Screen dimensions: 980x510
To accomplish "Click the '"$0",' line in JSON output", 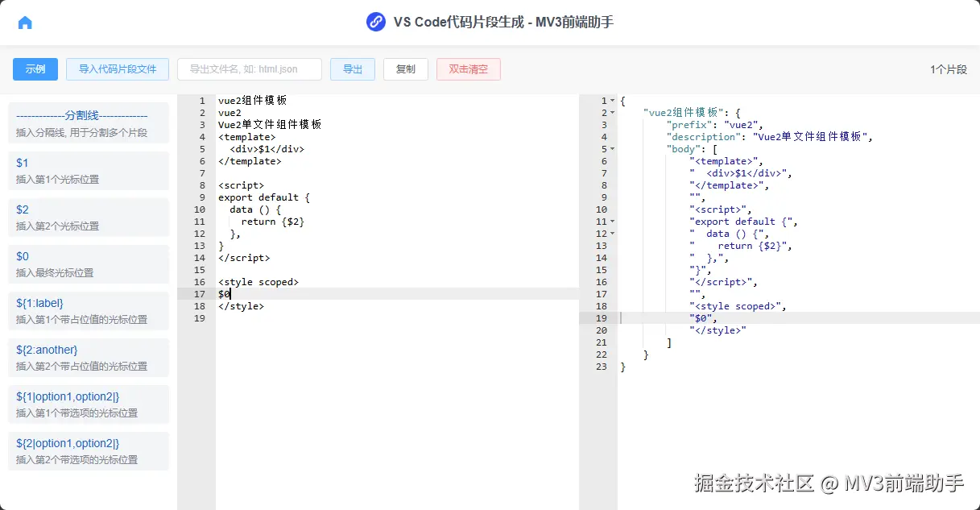I will [703, 318].
